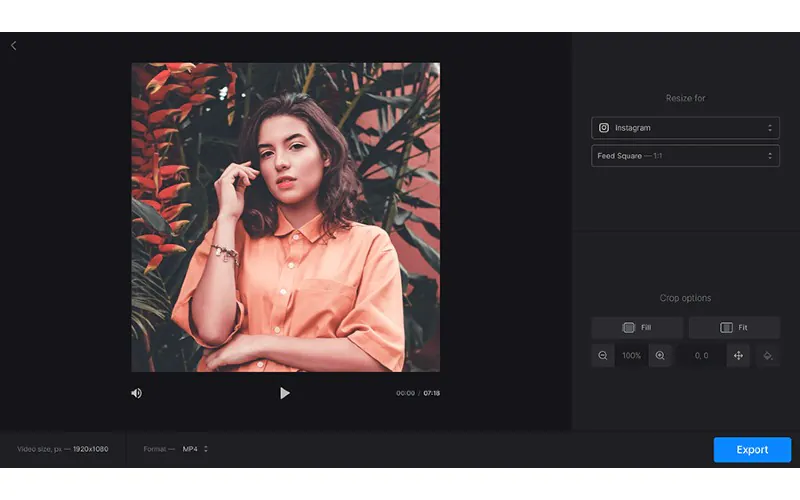The image size is (800, 500).
Task: Open the Instagram platform dropdown
Action: (x=685, y=128)
